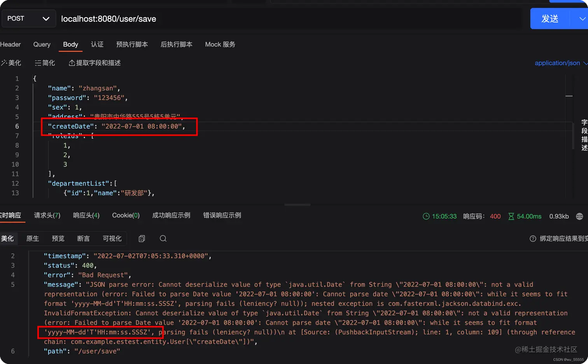Switch response to 原生 raw view

tap(33, 238)
